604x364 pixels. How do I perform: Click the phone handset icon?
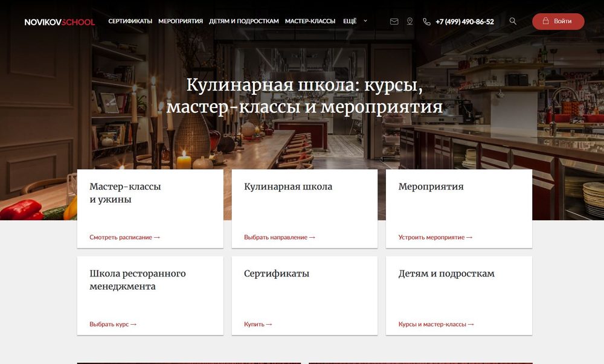click(x=426, y=22)
